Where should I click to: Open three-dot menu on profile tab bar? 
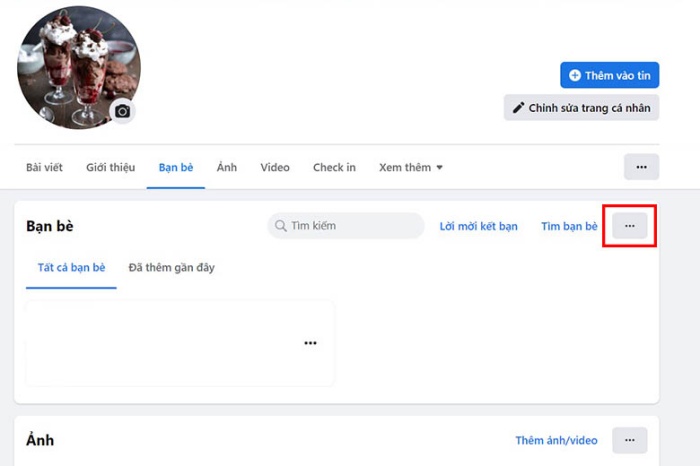click(641, 167)
